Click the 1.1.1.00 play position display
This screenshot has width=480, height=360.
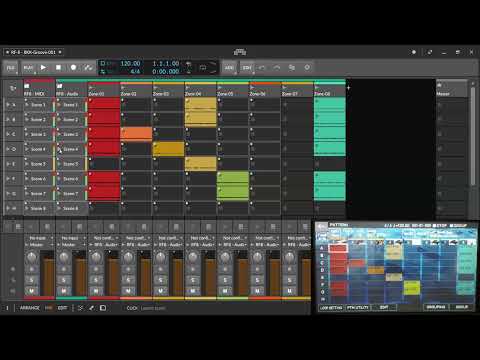point(166,63)
